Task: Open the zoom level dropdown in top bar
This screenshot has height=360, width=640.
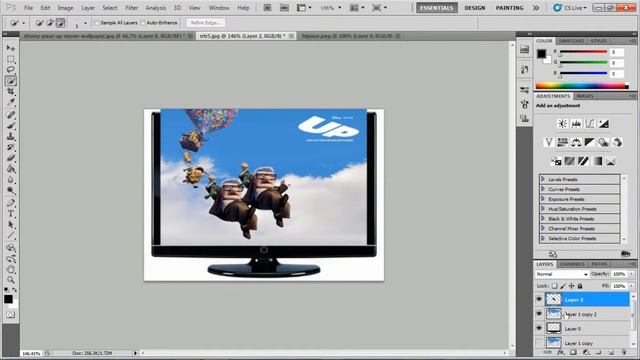Action: pos(340,8)
